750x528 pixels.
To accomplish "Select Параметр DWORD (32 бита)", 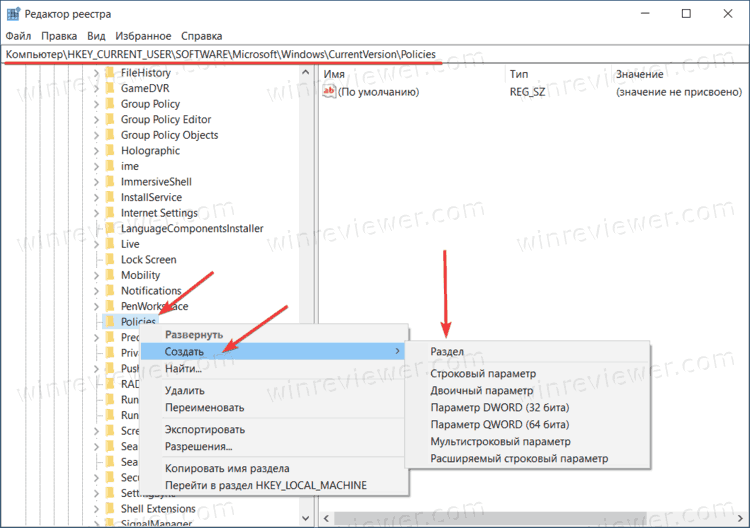I will pos(528,407).
